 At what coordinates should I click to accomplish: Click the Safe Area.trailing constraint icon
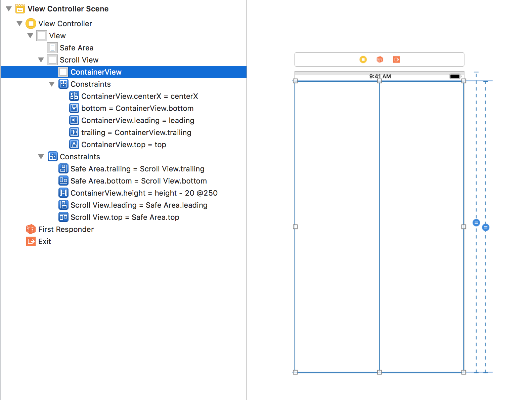tap(63, 169)
